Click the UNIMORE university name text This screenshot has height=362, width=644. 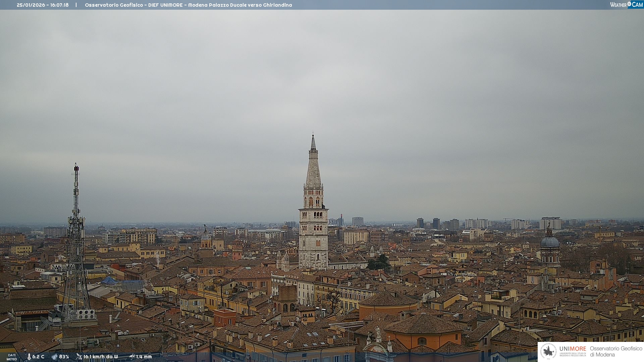[573, 349]
